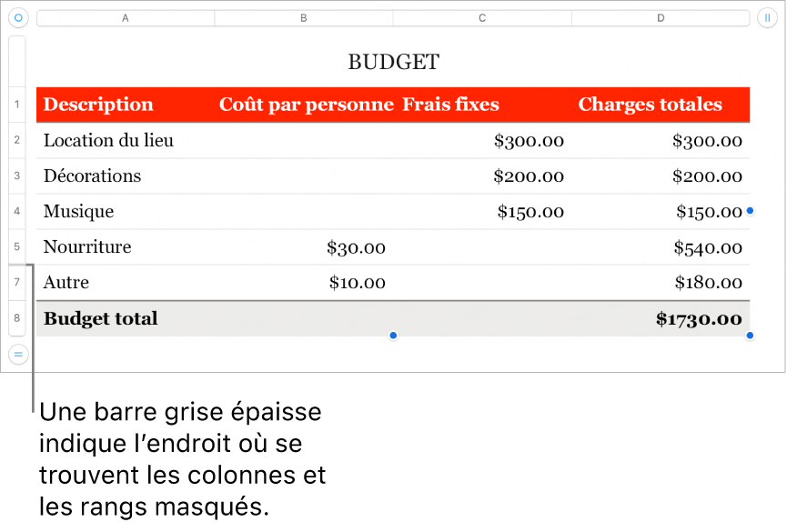Screen dimensions: 787x532
Task: Click the $1730.00 budget total cell
Action: pyautogui.click(x=661, y=318)
